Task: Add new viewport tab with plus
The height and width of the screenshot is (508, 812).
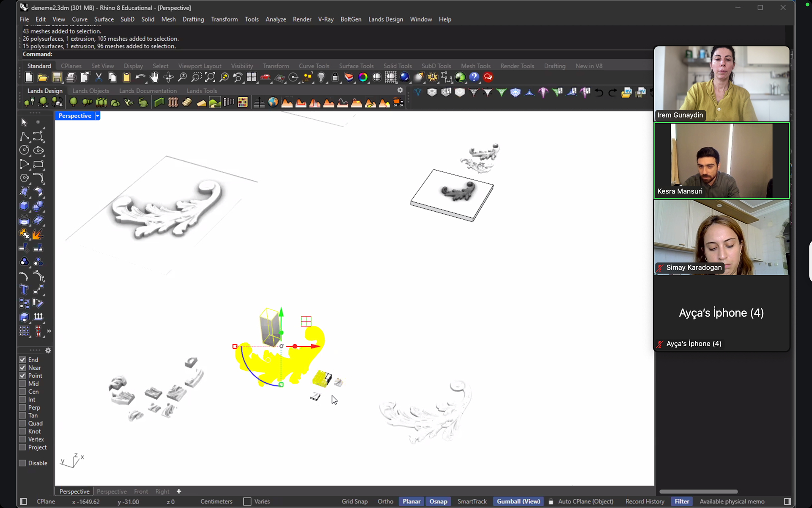Action: click(179, 491)
